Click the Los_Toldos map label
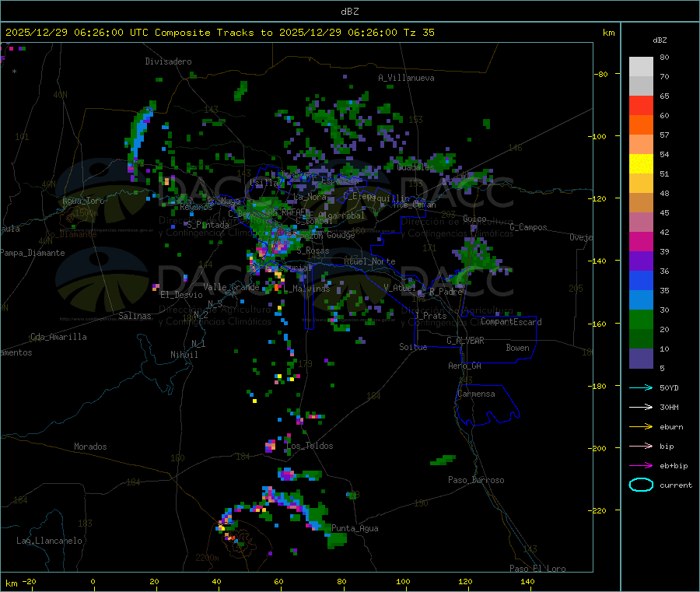The height and width of the screenshot is (592, 700). point(310,446)
